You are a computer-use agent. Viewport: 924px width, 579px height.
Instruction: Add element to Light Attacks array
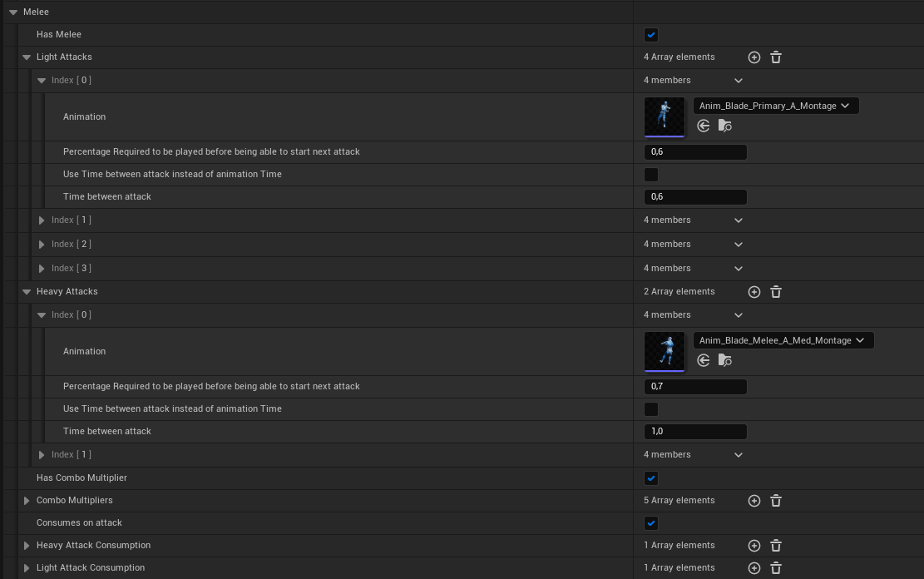click(754, 57)
